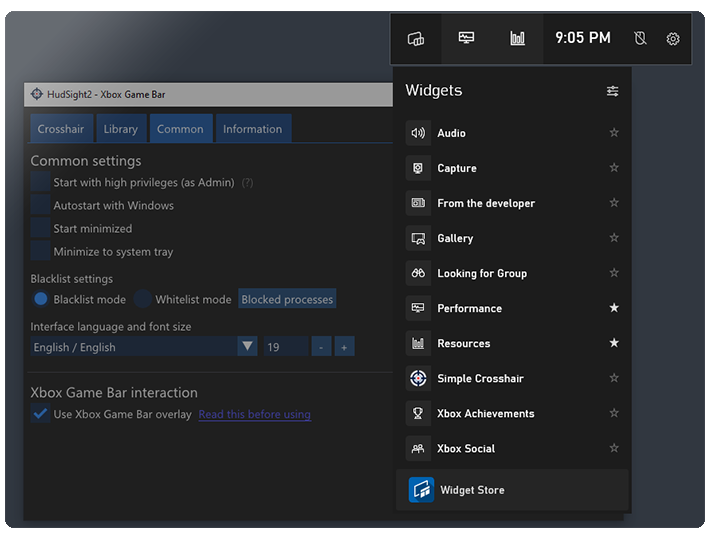Click the HudSight2 crosshair title icon
This screenshot has height=540, width=710.
coord(36,94)
